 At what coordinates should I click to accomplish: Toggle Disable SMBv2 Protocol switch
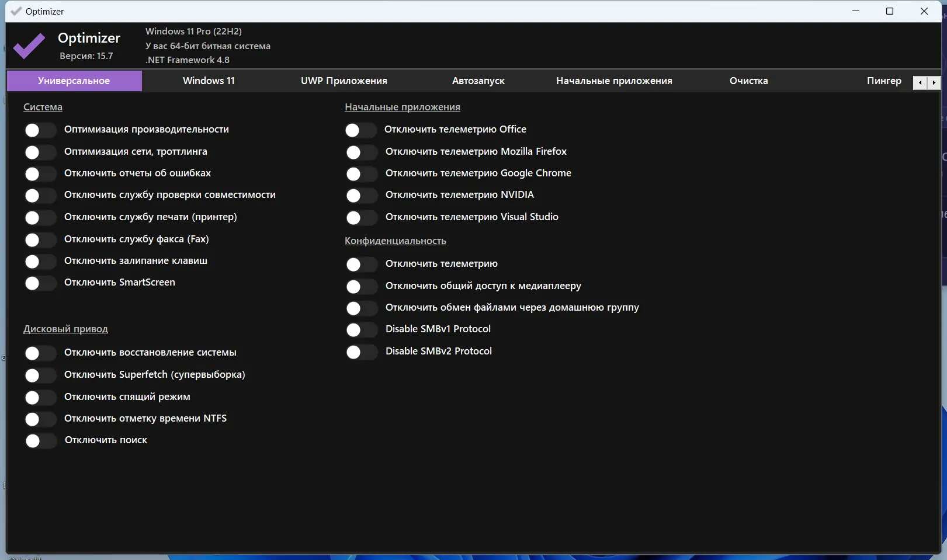pyautogui.click(x=362, y=352)
